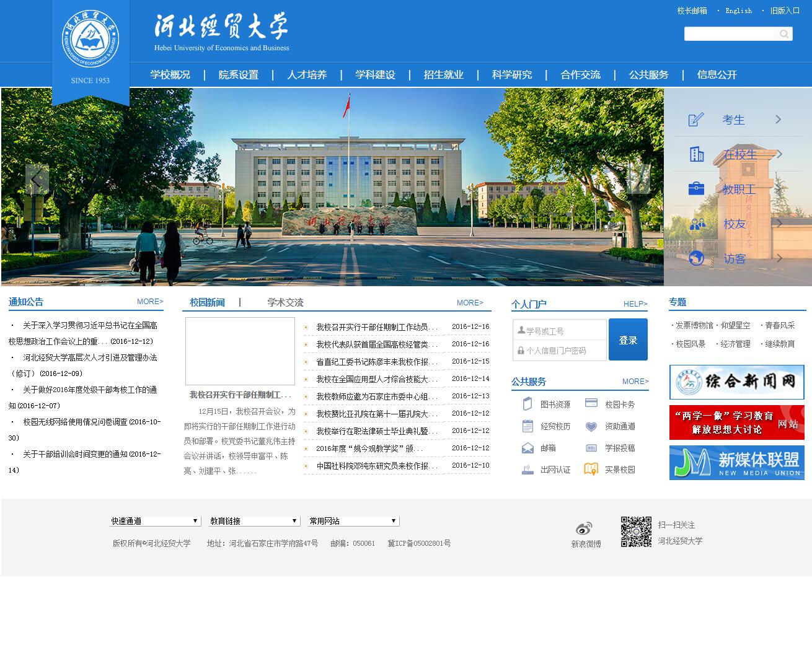Show the previous banner slide
Screen dimensions: 812x669
click(x=37, y=179)
